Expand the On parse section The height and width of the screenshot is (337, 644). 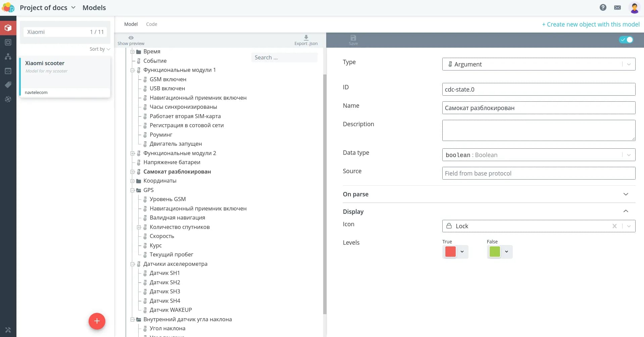pos(625,194)
